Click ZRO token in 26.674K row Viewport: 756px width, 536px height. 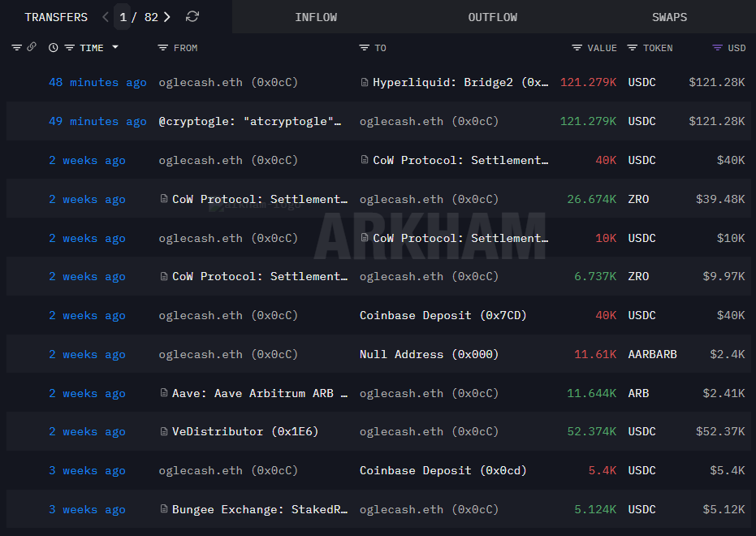click(x=638, y=199)
